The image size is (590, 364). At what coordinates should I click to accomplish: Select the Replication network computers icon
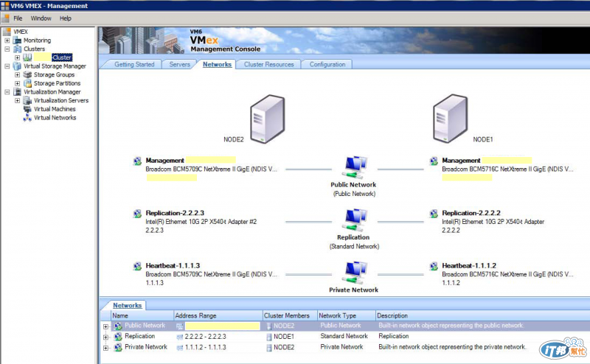coord(354,220)
